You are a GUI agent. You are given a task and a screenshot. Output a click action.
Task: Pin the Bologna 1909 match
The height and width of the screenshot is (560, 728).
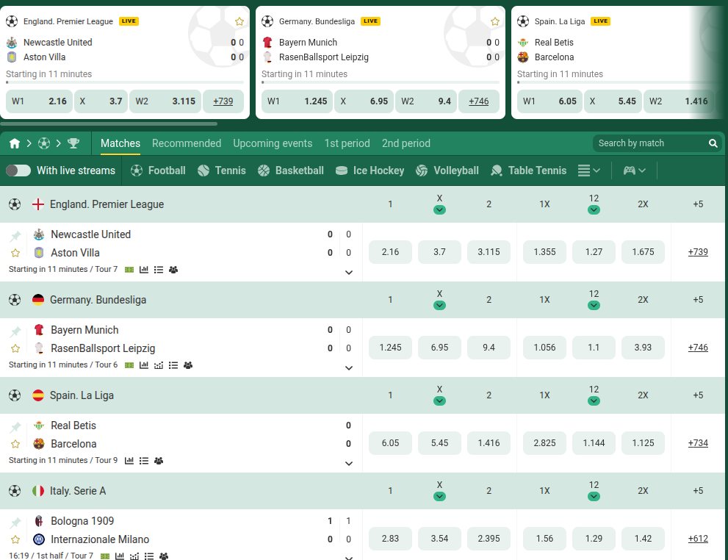15,523
